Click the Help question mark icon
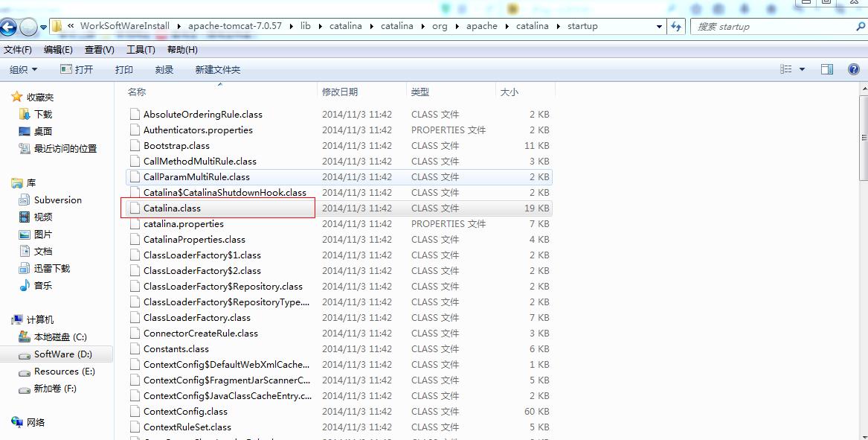Screen dimensions: 868x440 (854, 69)
